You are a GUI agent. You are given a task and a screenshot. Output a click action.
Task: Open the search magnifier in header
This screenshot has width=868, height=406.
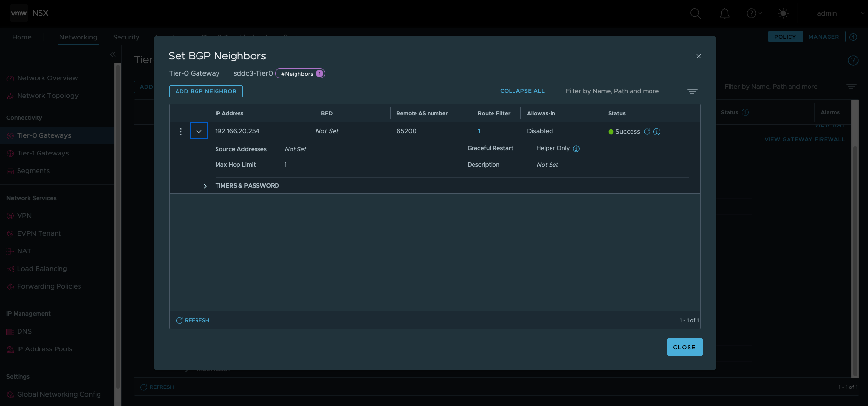point(695,13)
